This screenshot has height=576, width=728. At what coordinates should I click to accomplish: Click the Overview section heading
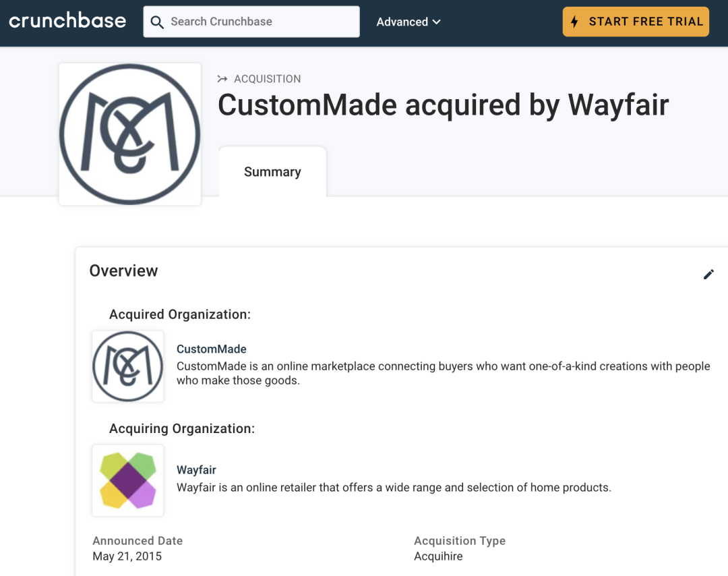(123, 270)
